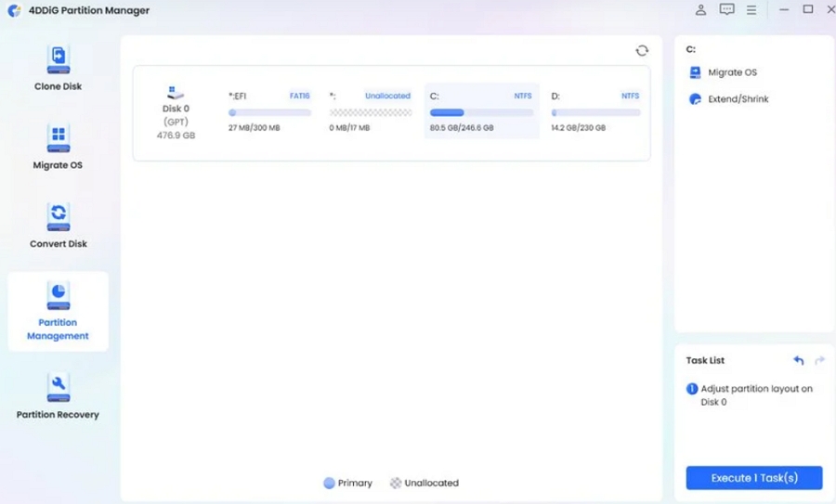The image size is (836, 504).
Task: Click the D: partition usage bar
Action: coord(595,112)
